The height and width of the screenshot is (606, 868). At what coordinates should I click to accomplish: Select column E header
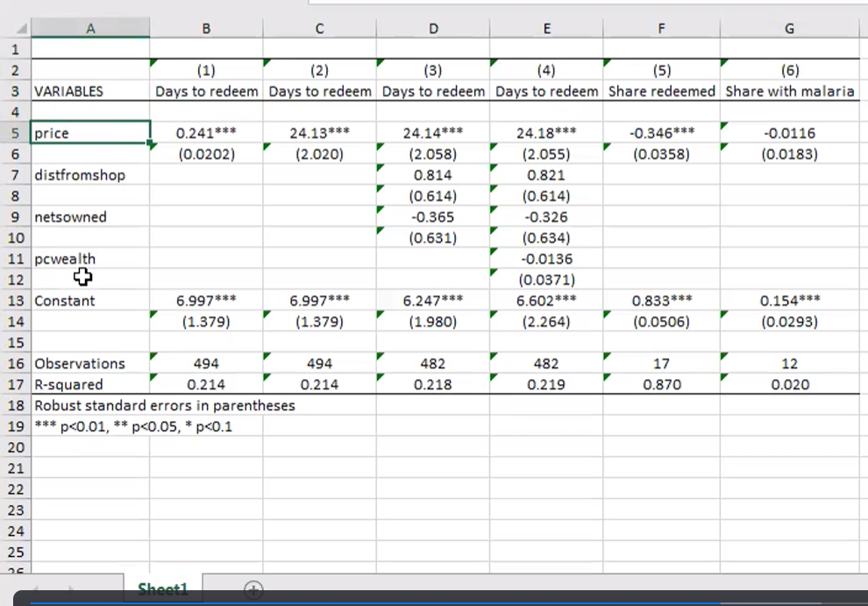pyautogui.click(x=546, y=28)
